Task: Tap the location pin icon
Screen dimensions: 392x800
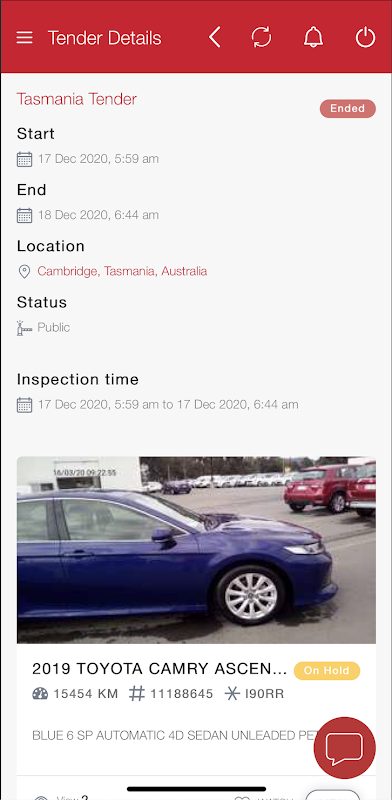Action: tap(24, 271)
